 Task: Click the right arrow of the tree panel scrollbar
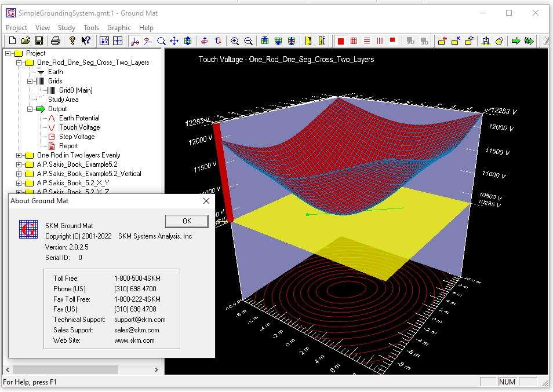[155, 369]
